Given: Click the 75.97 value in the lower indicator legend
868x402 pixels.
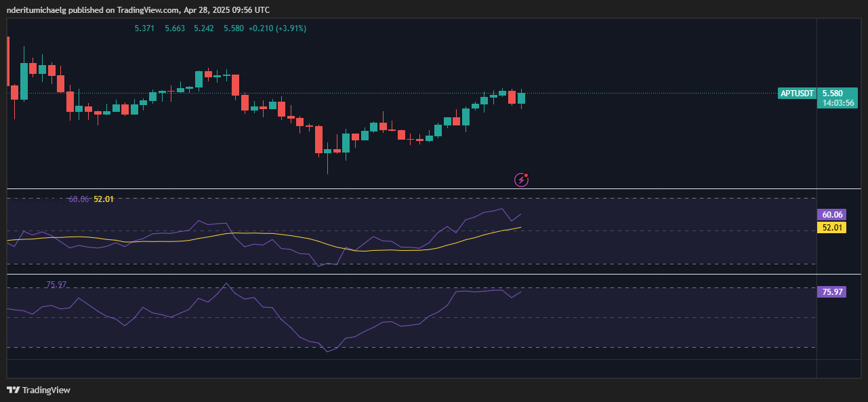Looking at the screenshot, I should pyautogui.click(x=56, y=285).
